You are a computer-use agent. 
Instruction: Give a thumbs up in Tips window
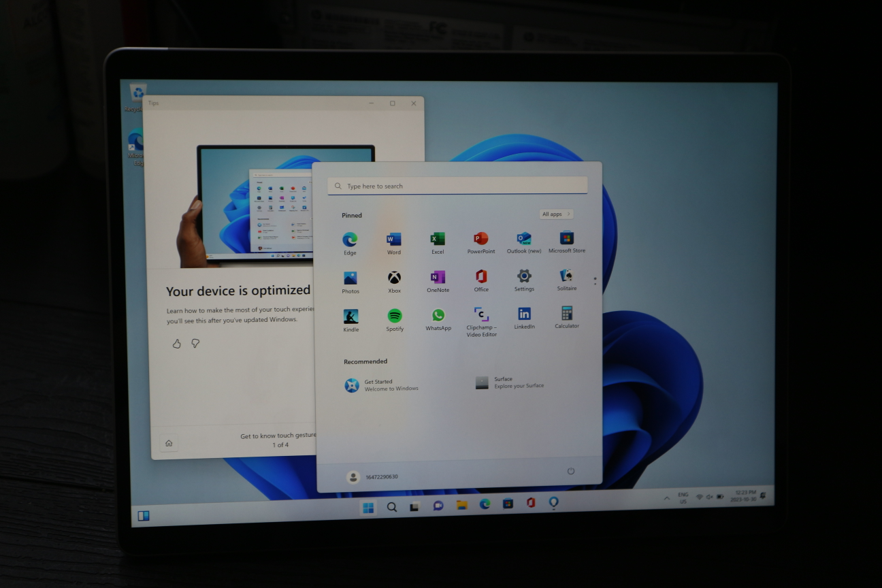[x=177, y=344]
